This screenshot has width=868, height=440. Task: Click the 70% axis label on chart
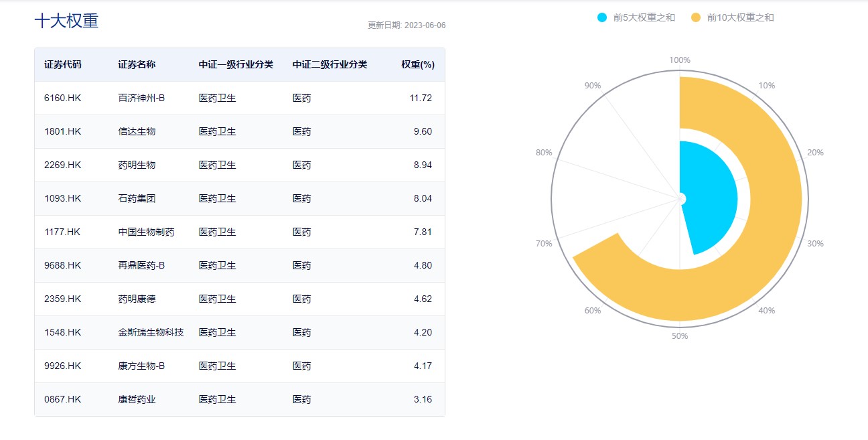(x=544, y=244)
